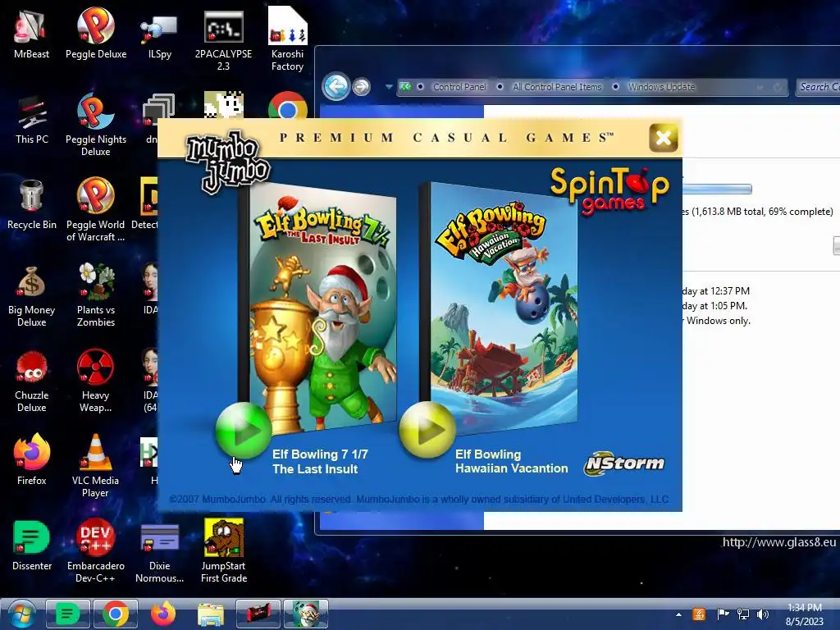Click the Elf Bowling 7 1/7 The Last Insult title
The image size is (840, 630).
320,461
